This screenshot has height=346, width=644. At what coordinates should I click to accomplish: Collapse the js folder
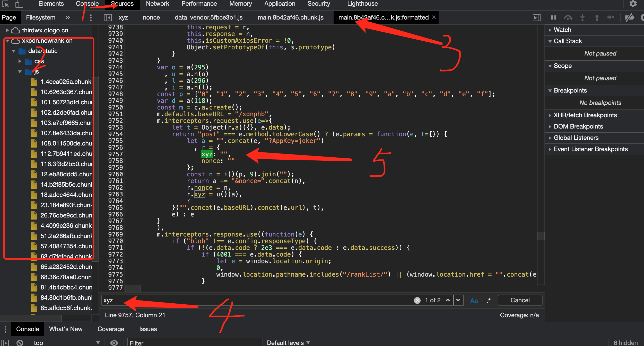tap(20, 71)
